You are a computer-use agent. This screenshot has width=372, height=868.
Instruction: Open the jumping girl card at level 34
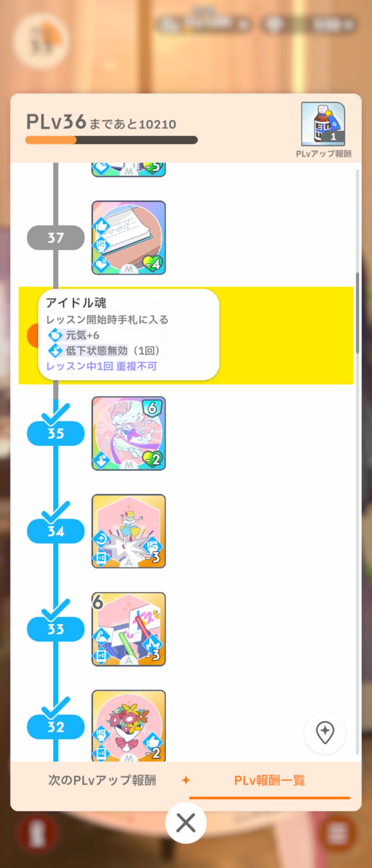point(128,531)
